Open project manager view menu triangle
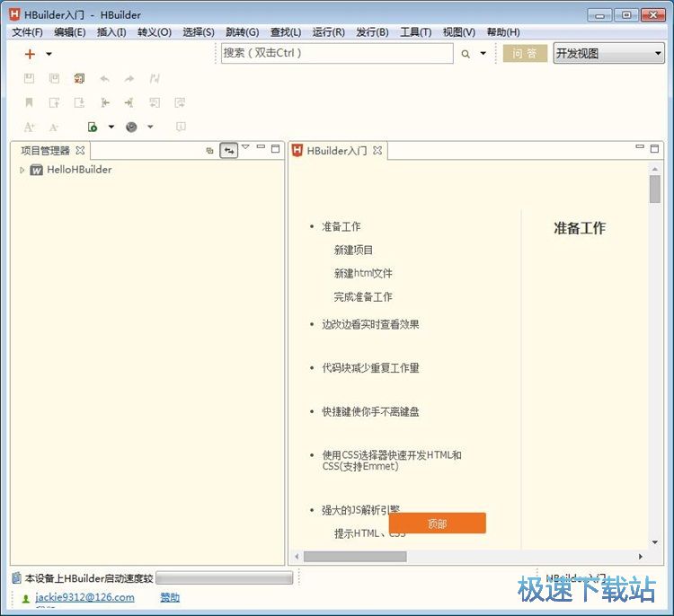The image size is (674, 616). (x=245, y=147)
